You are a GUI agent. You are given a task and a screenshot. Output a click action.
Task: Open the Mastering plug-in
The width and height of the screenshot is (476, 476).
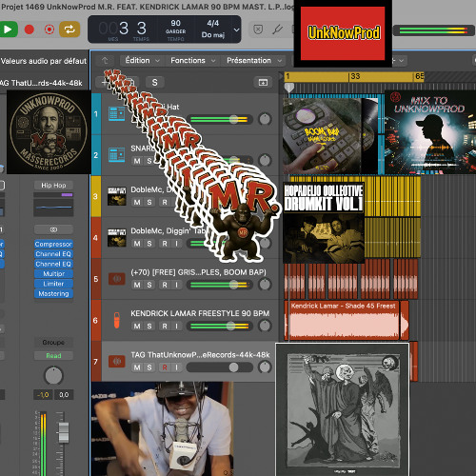pos(53,294)
